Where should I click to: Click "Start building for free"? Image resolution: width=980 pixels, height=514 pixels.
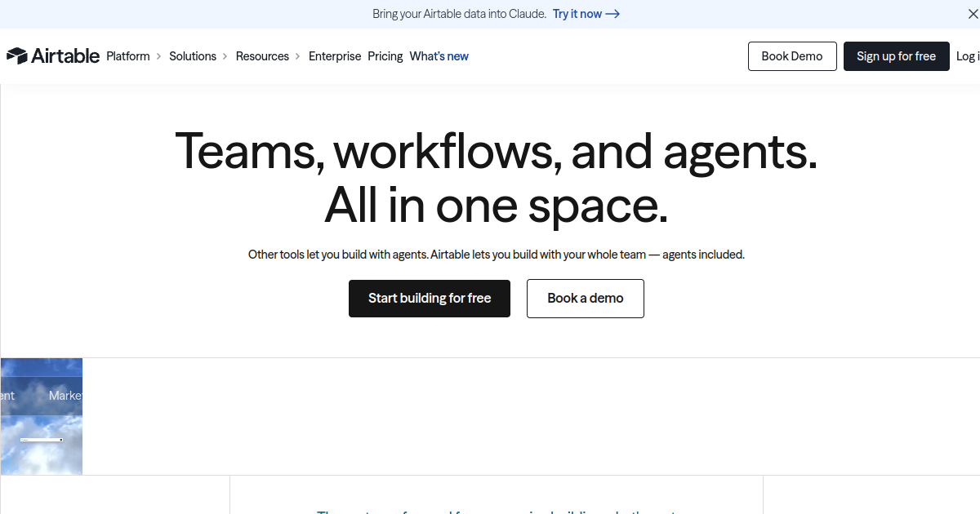[430, 299]
